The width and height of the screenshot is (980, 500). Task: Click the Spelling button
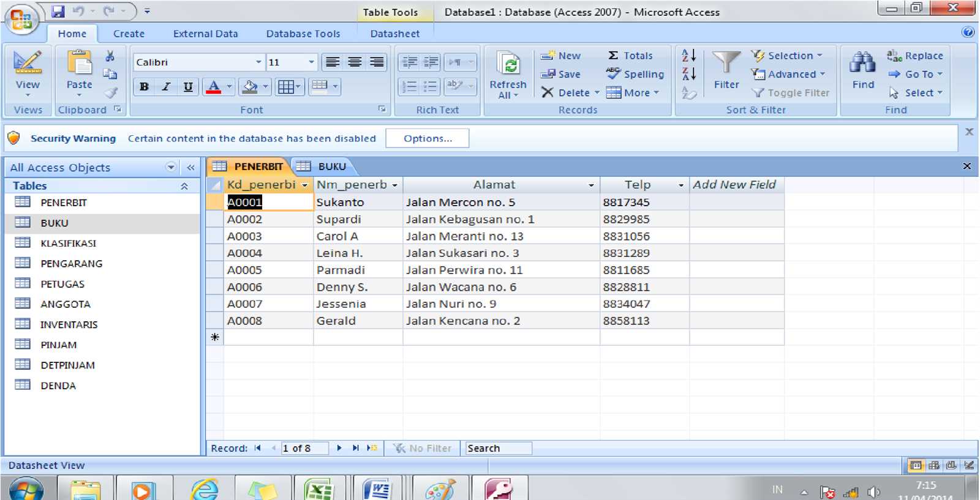635,74
